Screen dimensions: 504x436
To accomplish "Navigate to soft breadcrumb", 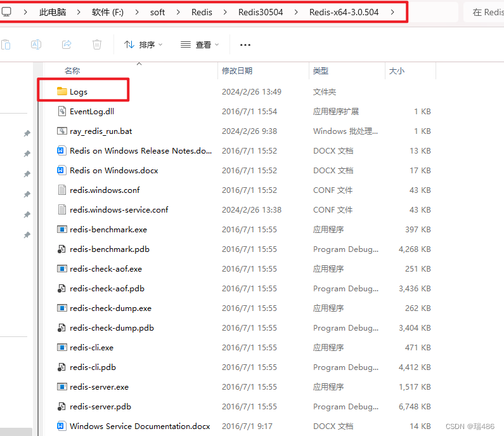I will (x=157, y=12).
